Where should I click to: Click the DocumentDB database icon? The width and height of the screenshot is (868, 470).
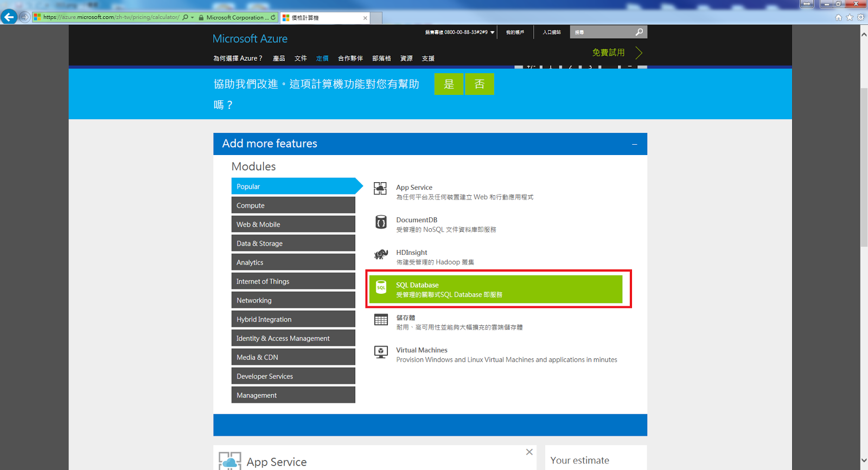point(381,222)
